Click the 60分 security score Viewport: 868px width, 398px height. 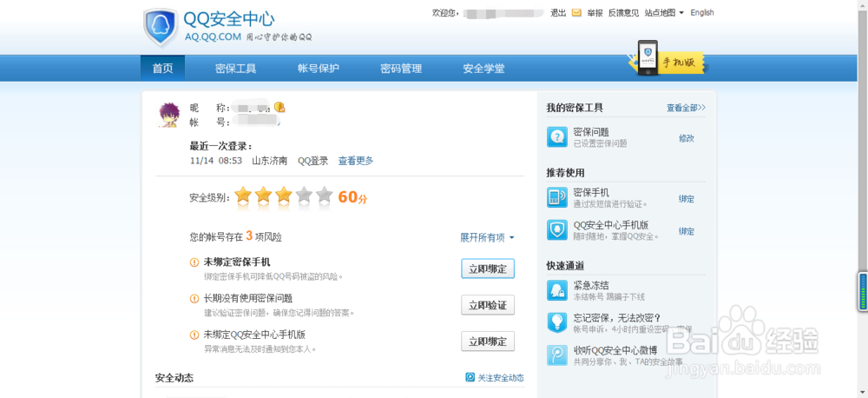pyautogui.click(x=352, y=196)
